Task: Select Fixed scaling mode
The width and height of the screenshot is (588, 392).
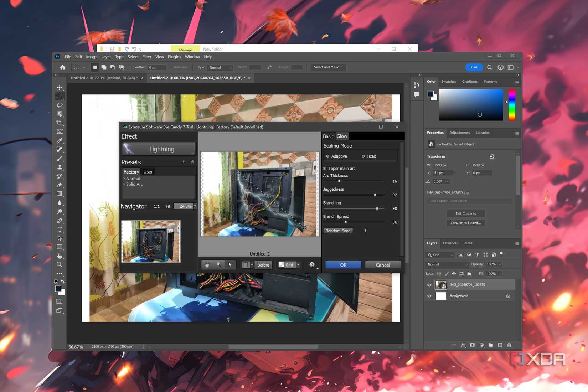Action: coord(369,156)
